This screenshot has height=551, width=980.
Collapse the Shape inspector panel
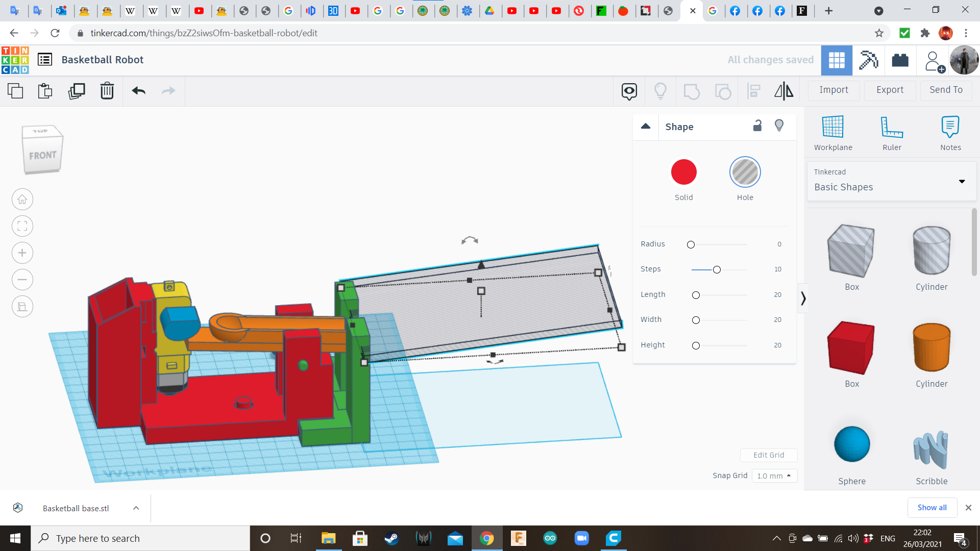click(646, 127)
